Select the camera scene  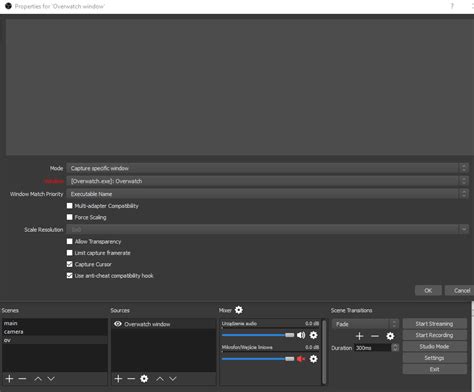tap(55, 332)
